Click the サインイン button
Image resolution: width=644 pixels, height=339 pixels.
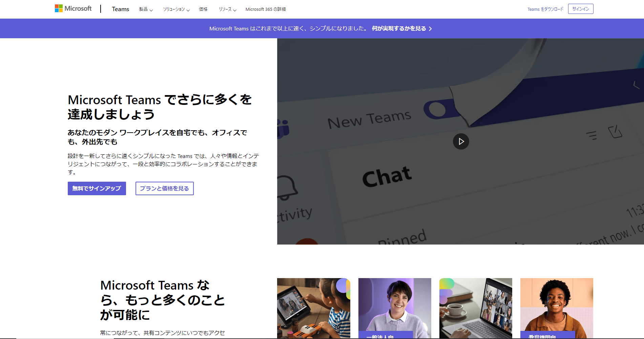[x=581, y=9]
